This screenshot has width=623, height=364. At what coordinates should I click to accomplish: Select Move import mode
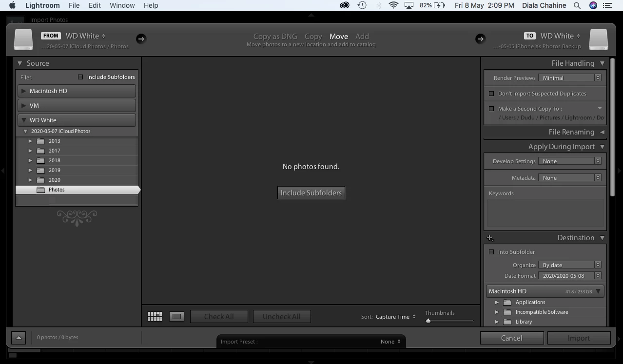338,37
